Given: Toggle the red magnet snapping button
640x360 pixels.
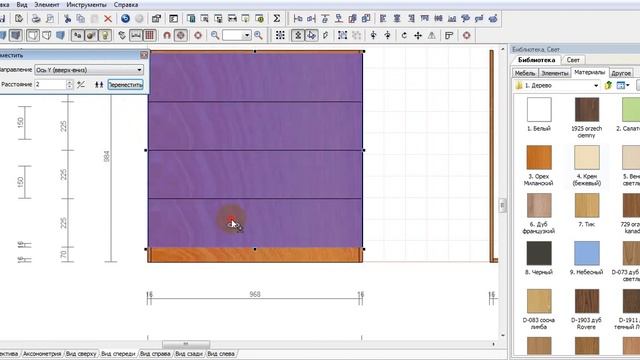Looking at the screenshot, I should pyautogui.click(x=167, y=36).
